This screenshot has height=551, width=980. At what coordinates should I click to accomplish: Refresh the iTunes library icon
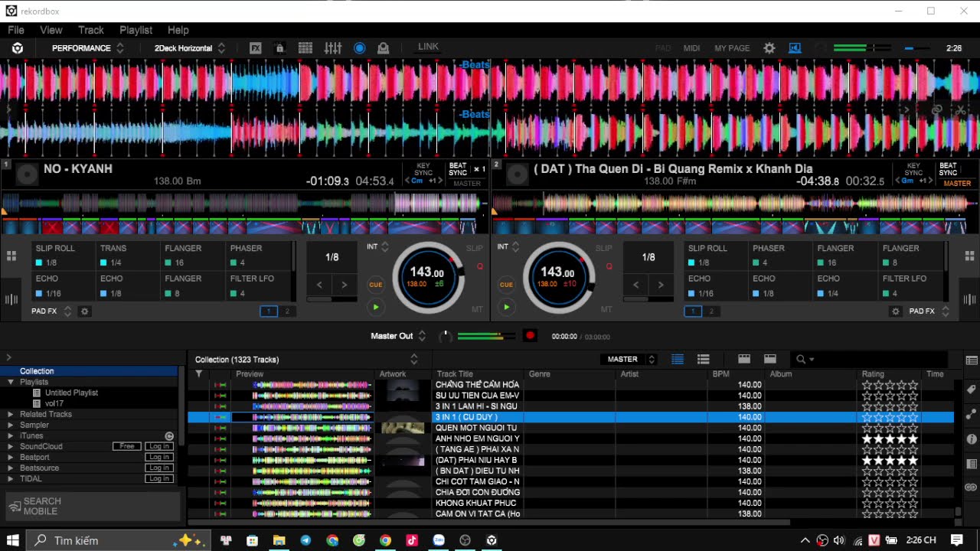click(169, 436)
